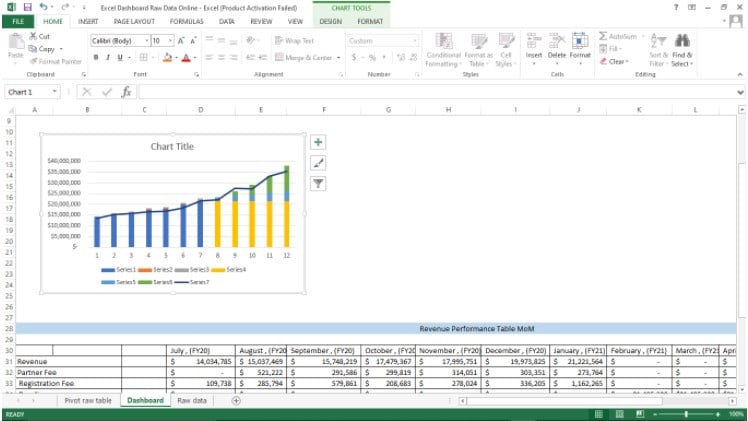Toggle Bold formatting
The image size is (748, 421).
[96, 58]
